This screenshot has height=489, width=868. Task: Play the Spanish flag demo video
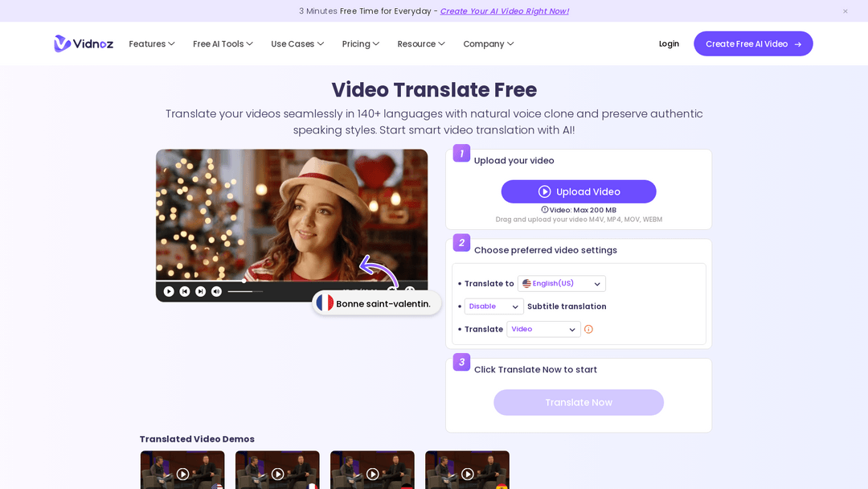pos(468,474)
